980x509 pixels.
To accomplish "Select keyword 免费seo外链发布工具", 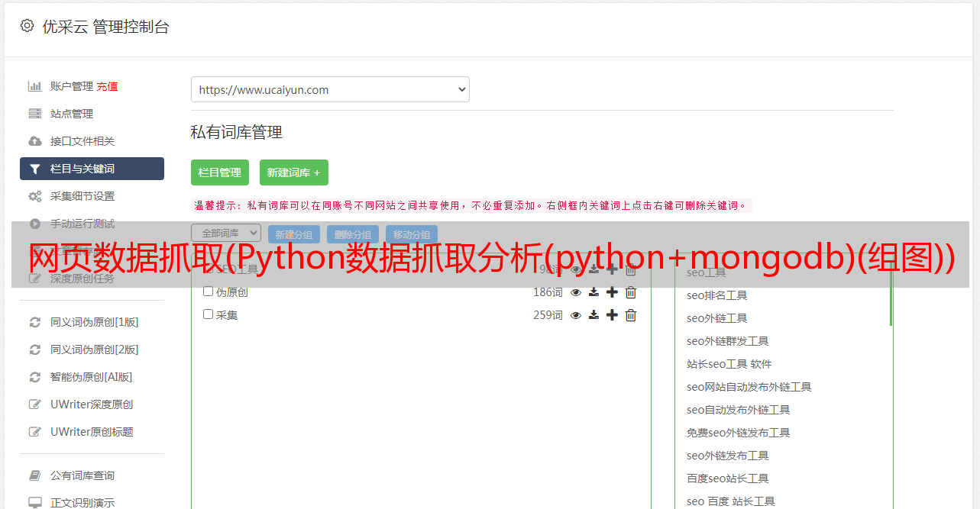I will point(738,433).
